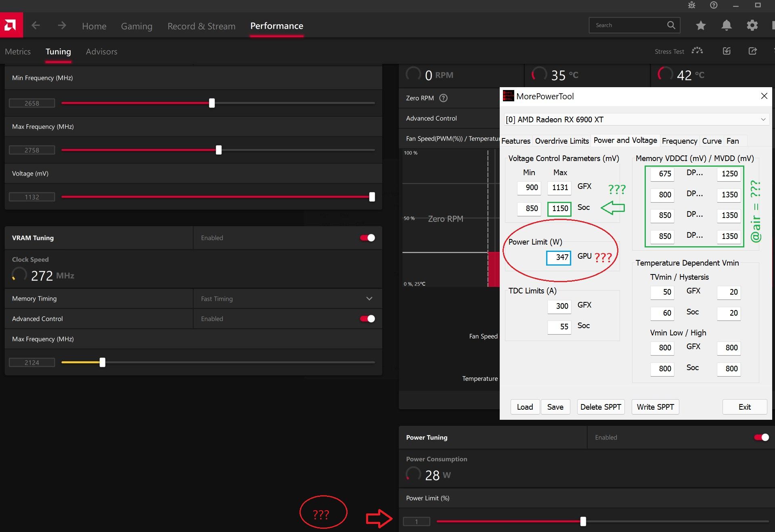The image size is (775, 532).
Task: Click the TDC GFX limit field 300
Action: click(559, 306)
